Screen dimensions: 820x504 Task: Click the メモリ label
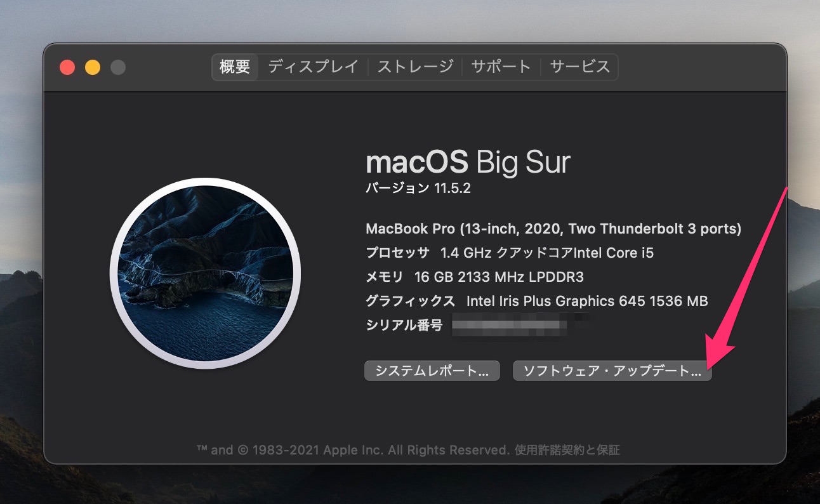385,277
